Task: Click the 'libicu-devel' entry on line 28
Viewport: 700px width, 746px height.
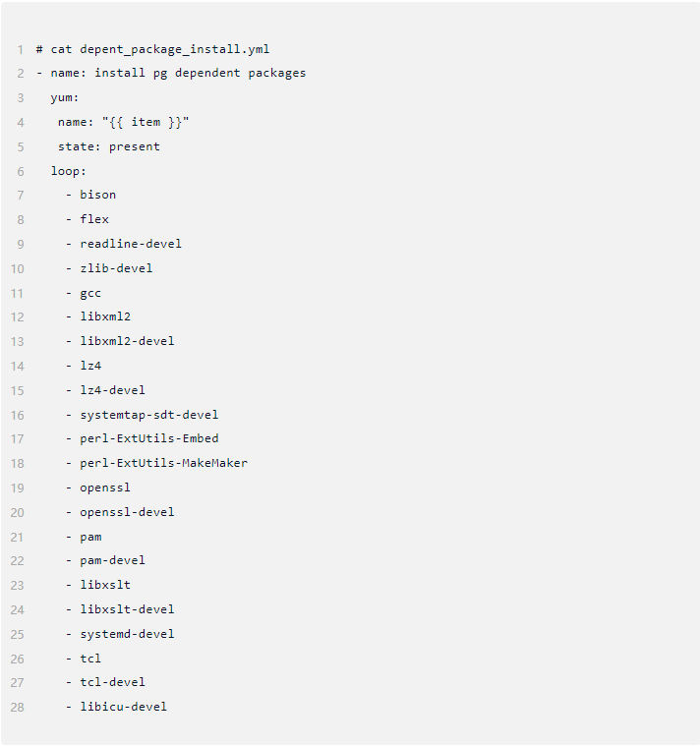Action: click(123, 707)
